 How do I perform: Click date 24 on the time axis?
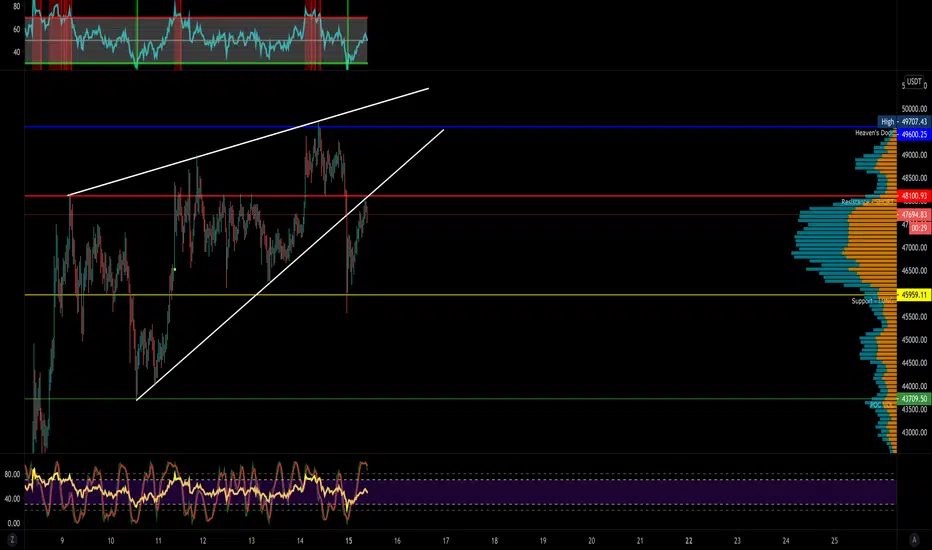pyautogui.click(x=786, y=540)
